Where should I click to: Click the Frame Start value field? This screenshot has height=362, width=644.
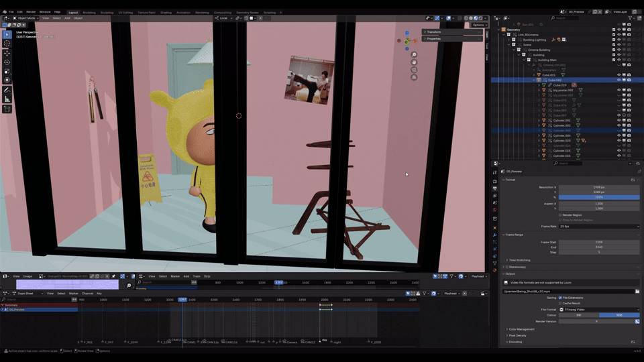point(599,242)
